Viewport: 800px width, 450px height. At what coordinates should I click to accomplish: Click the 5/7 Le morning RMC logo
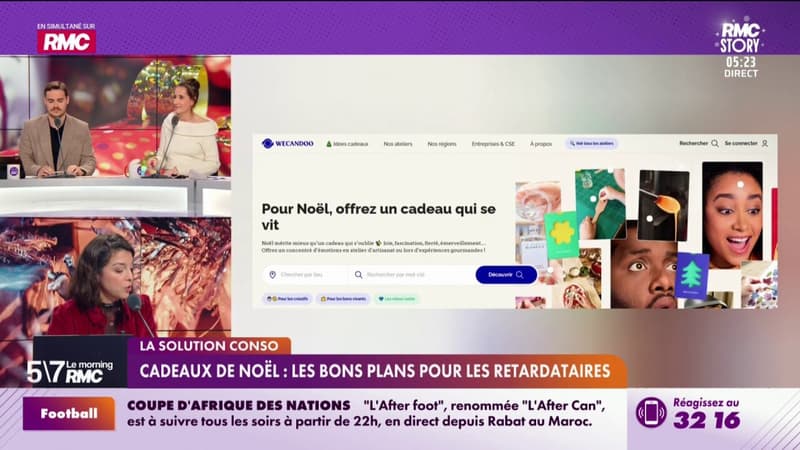70,371
